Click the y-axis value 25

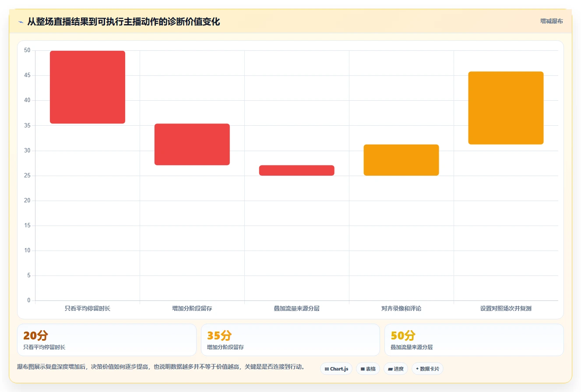pos(27,176)
